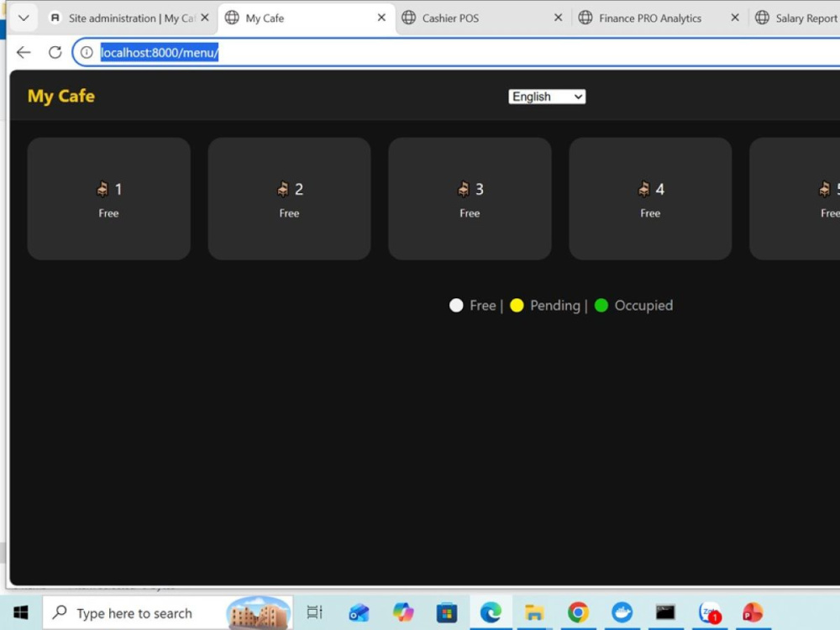
Task: Select table 1 card
Action: pos(108,199)
